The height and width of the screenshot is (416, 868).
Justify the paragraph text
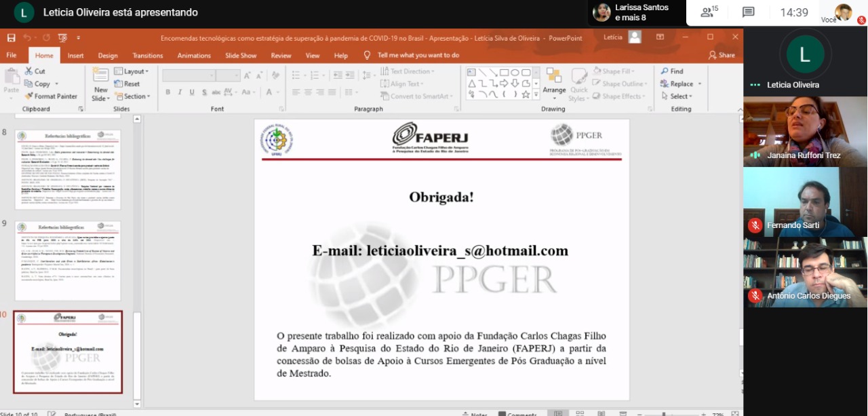pos(332,92)
